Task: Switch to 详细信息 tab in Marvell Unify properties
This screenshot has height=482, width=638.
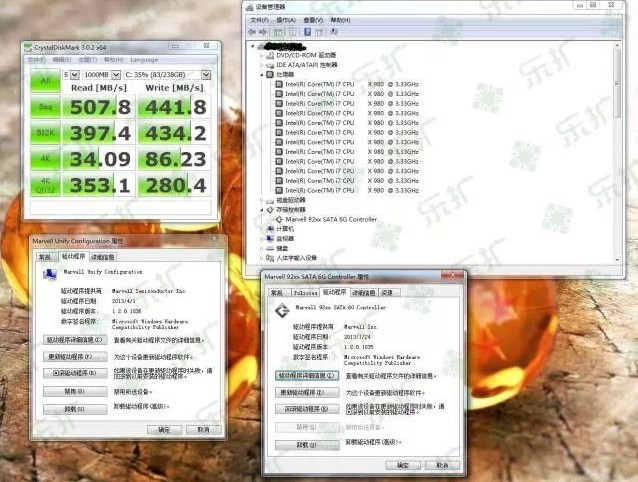Action: pyautogui.click(x=103, y=257)
